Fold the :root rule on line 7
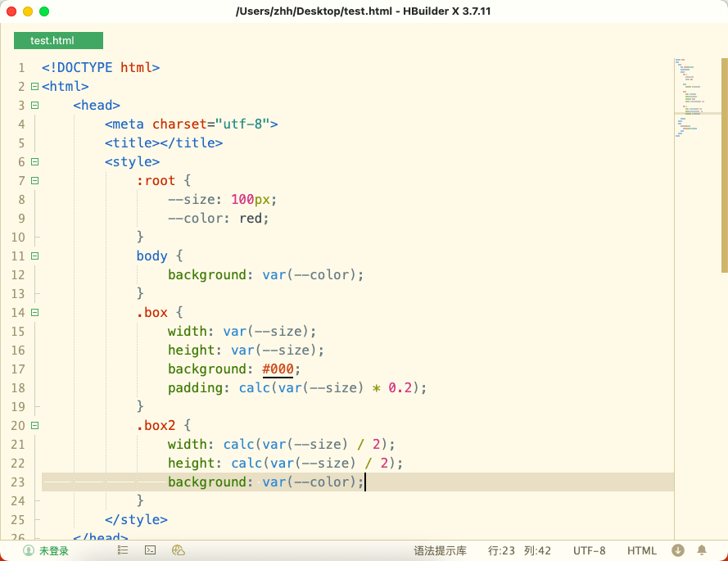Viewport: 728px width, 561px height. click(x=34, y=180)
